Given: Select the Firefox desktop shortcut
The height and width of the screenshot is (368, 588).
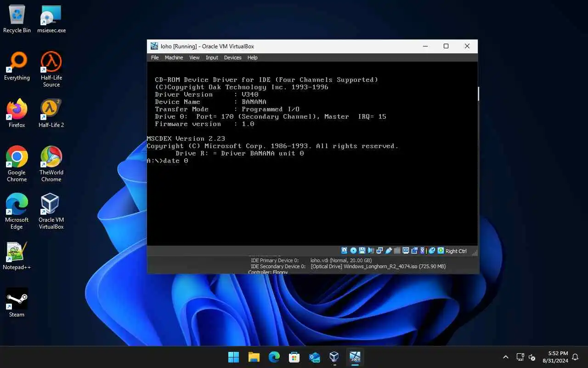Looking at the screenshot, I should (x=17, y=114).
